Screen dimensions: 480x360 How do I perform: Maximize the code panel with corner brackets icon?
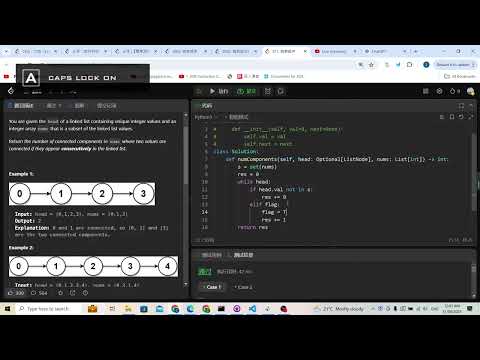coord(461,106)
